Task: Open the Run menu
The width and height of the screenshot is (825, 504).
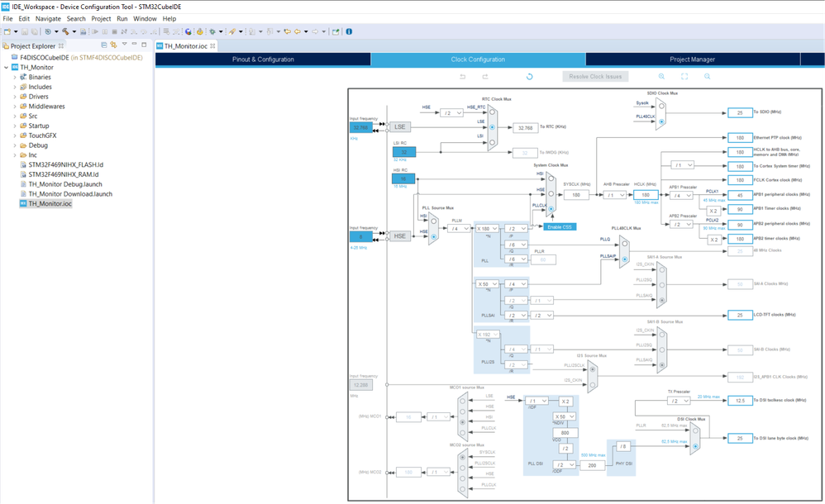Action: tap(122, 18)
